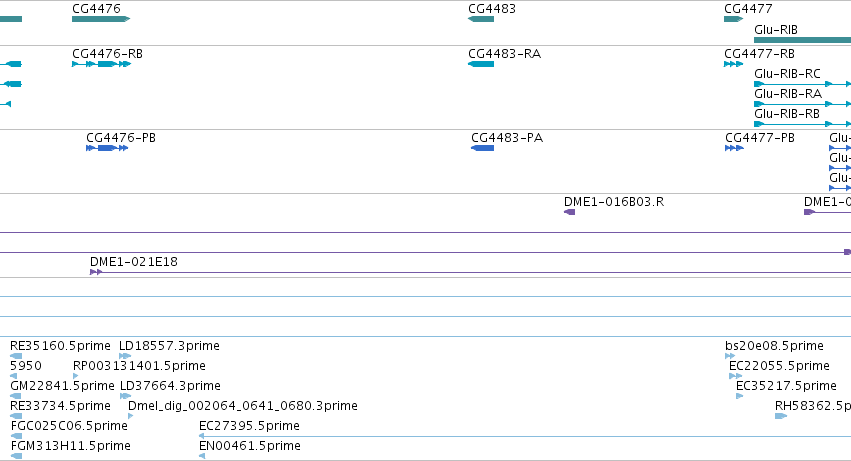Click the Glu-RIB-RC label
The width and height of the screenshot is (851, 461).
tap(788, 74)
